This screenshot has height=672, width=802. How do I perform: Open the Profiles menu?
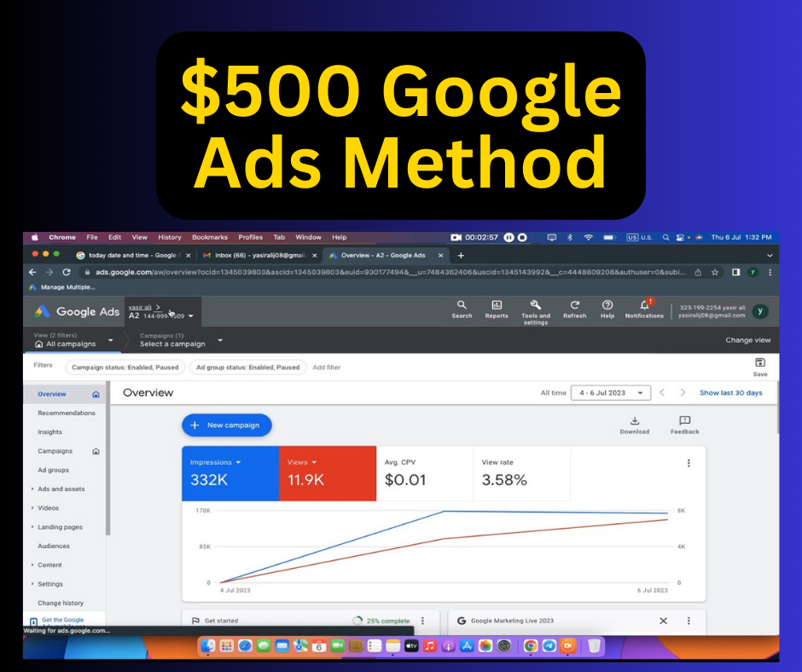(250, 237)
